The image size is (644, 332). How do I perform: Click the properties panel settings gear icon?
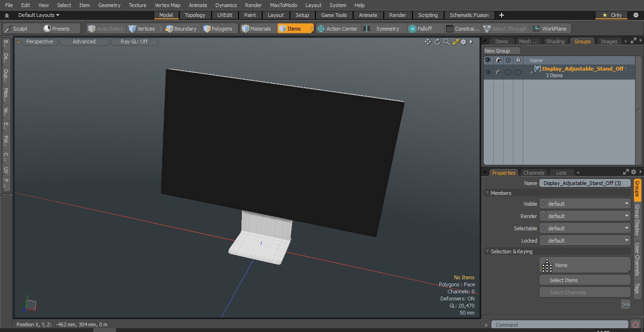[634, 172]
